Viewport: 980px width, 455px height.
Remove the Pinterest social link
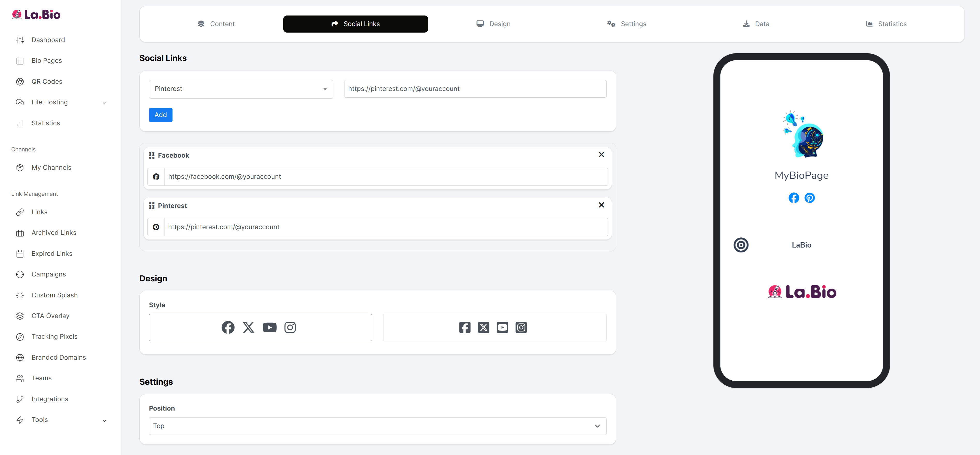click(x=601, y=205)
